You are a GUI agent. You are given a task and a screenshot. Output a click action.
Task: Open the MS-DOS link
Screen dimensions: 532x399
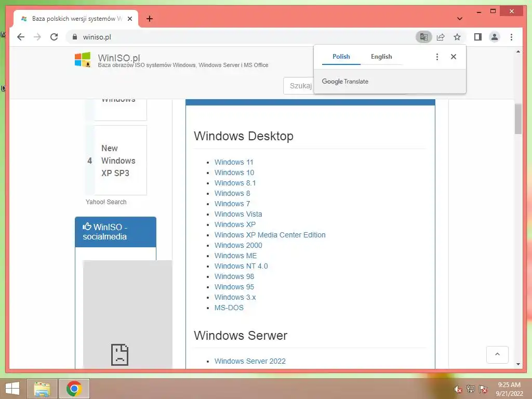[229, 308]
